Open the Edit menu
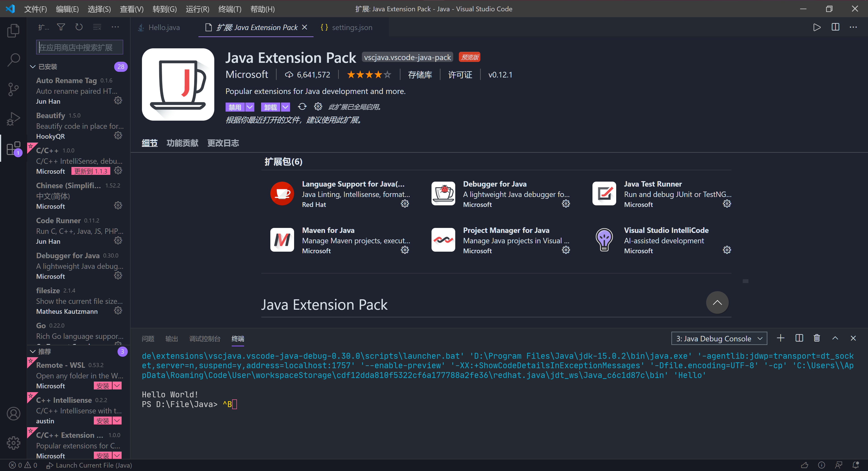 (67, 9)
